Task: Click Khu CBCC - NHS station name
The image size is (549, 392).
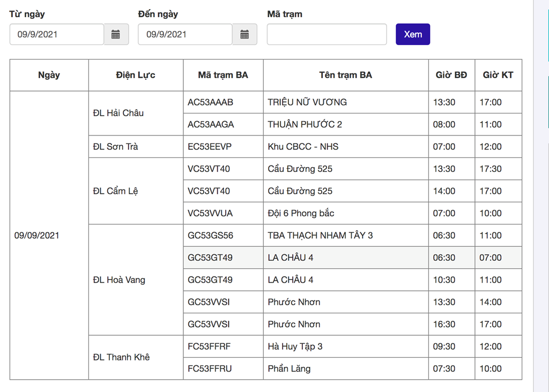Action: tap(303, 147)
